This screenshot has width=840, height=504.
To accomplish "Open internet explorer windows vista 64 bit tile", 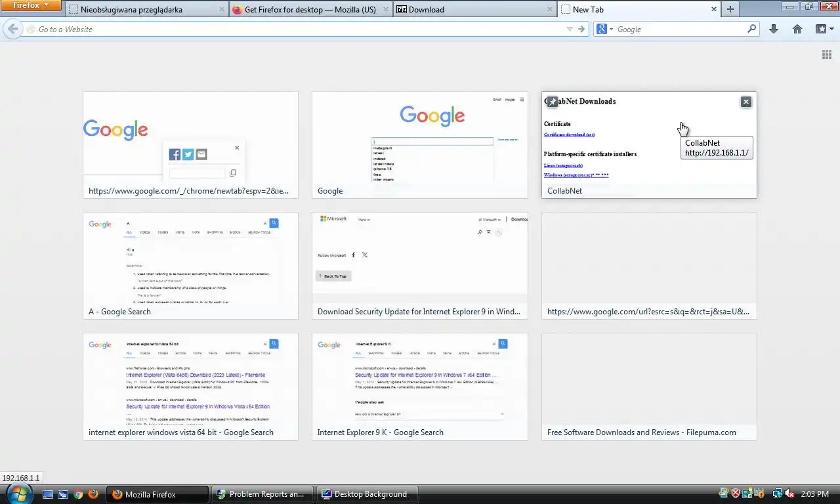I will pos(190,387).
